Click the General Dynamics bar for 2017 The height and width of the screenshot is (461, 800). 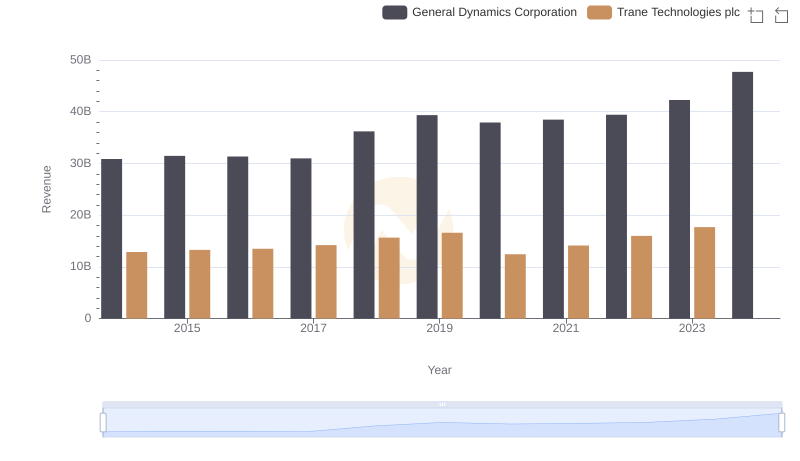301,238
